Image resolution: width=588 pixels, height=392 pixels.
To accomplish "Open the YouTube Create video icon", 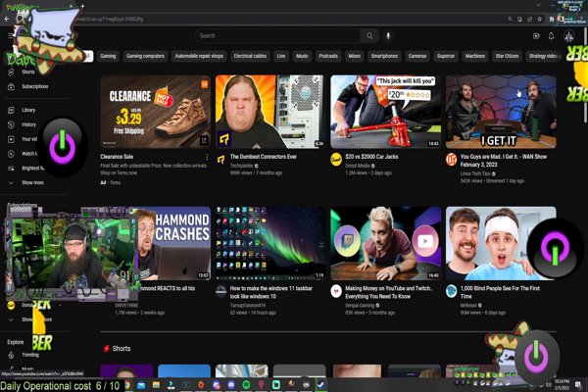I will click(536, 36).
